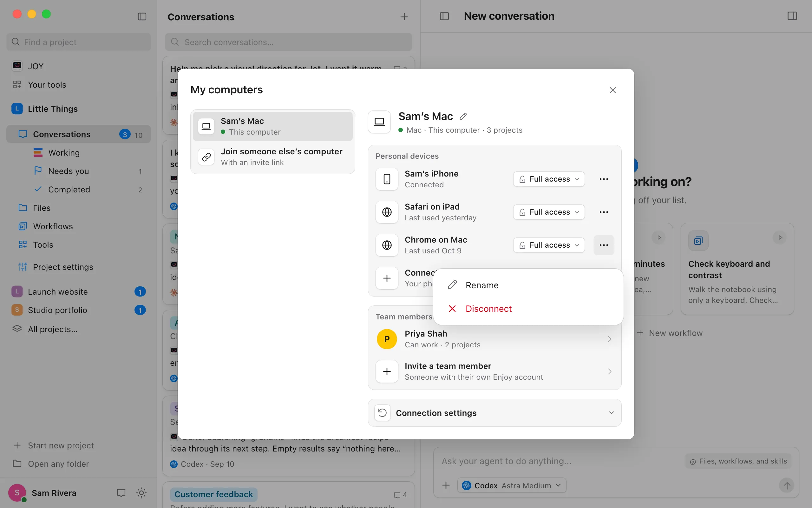Click the Find a project search field
812x508 pixels.
(79, 42)
